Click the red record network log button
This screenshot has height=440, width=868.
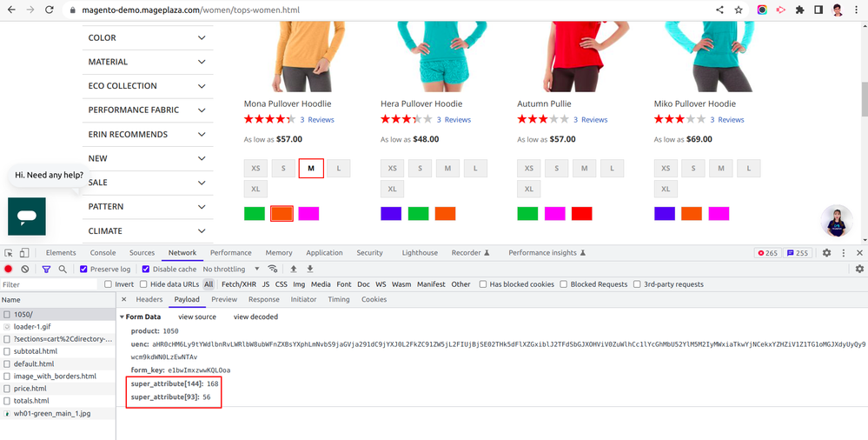coord(9,270)
